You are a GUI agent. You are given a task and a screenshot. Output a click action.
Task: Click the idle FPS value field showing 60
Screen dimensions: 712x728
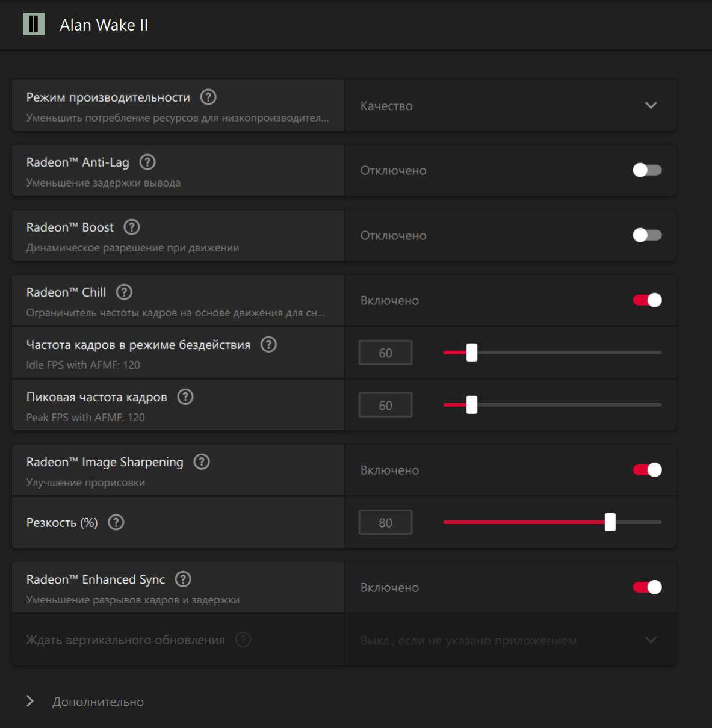[x=385, y=353]
